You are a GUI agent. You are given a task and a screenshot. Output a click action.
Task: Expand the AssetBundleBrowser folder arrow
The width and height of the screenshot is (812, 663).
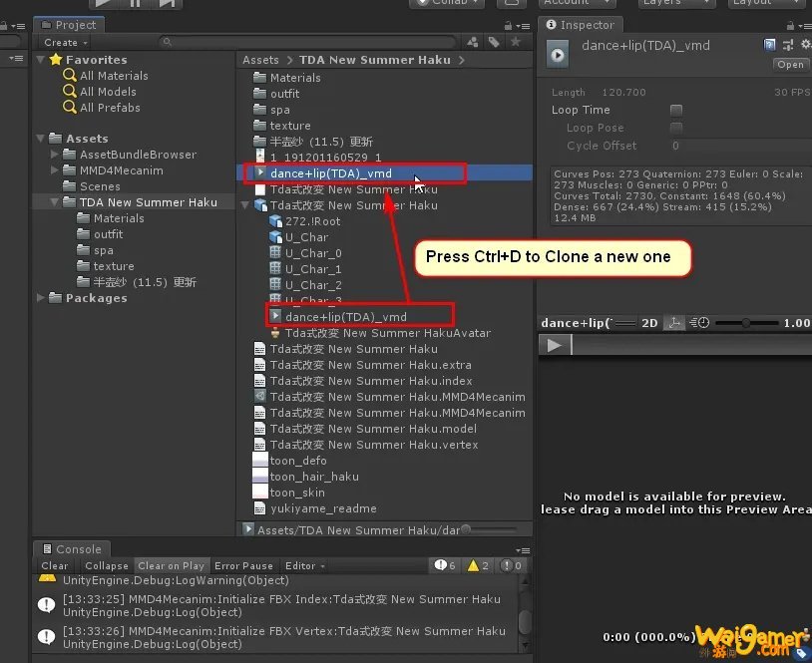(x=55, y=155)
